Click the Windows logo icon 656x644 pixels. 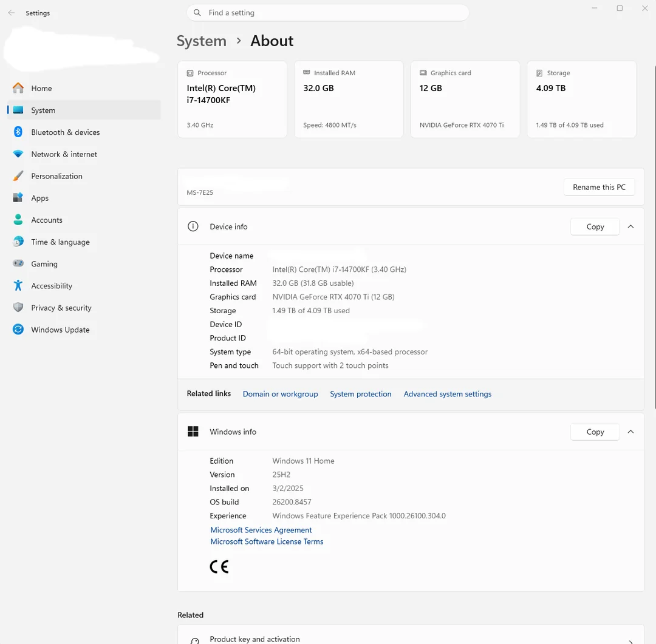pyautogui.click(x=193, y=432)
